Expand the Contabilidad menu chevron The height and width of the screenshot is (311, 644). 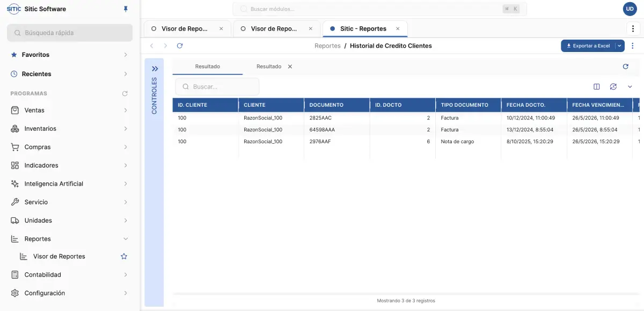click(x=126, y=275)
